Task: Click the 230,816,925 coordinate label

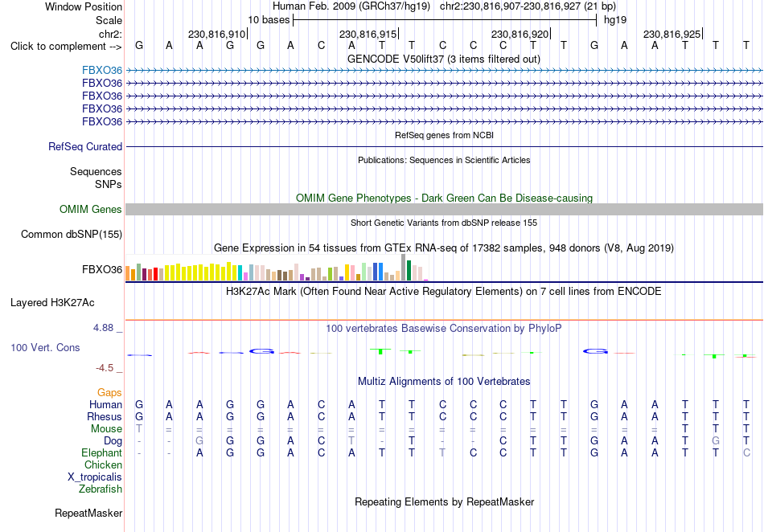Action: point(672,34)
